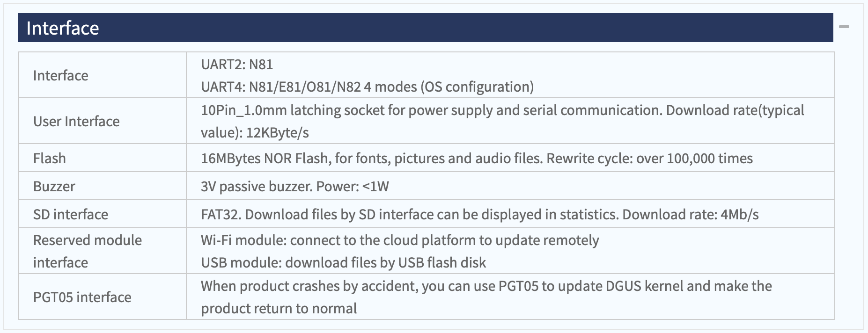This screenshot has height=333, width=868.
Task: Select the USB module flash disk line
Action: (343, 262)
